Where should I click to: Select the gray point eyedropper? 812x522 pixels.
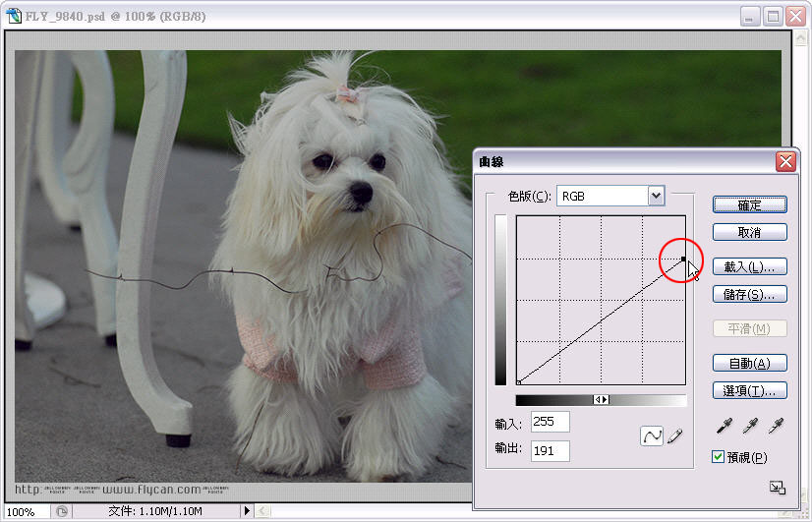coord(750,426)
